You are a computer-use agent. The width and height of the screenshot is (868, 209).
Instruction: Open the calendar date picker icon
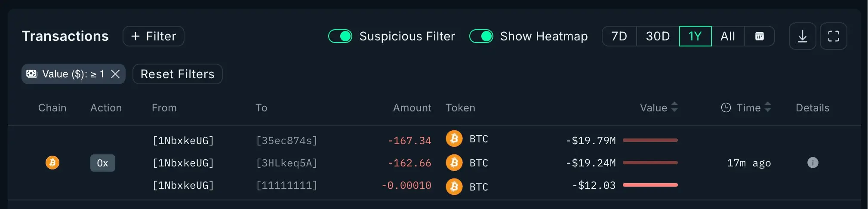tap(760, 36)
